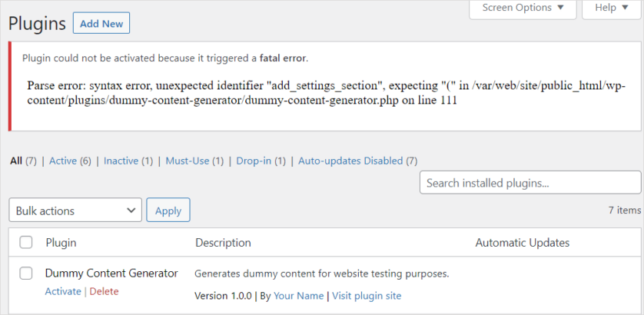Tick the select-all plugins checkbox in header
This screenshot has height=315, width=644.
pos(26,243)
